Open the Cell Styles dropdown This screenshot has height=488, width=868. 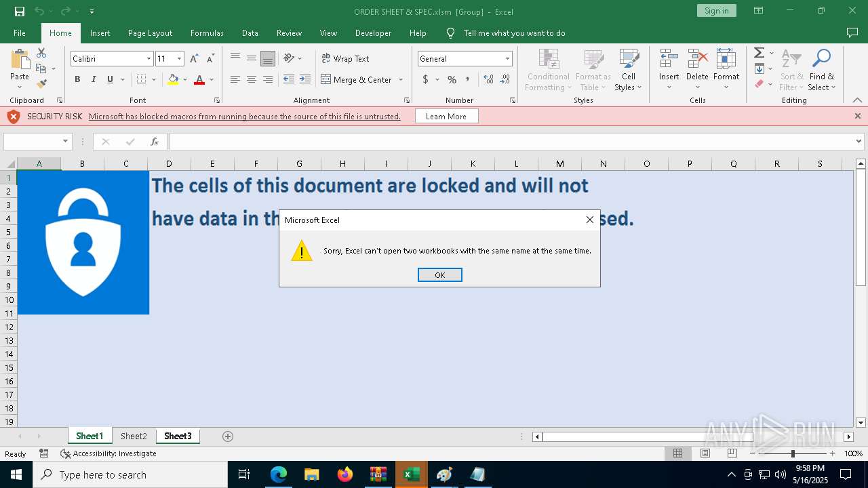coord(629,70)
